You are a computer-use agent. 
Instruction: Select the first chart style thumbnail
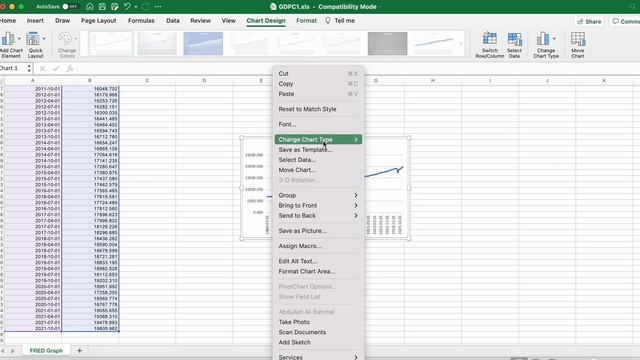pyautogui.click(x=111, y=43)
